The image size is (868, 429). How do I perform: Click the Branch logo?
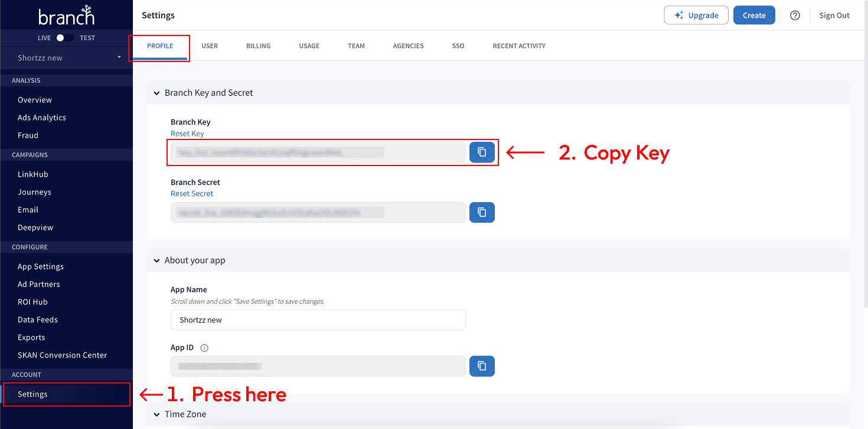tap(66, 15)
